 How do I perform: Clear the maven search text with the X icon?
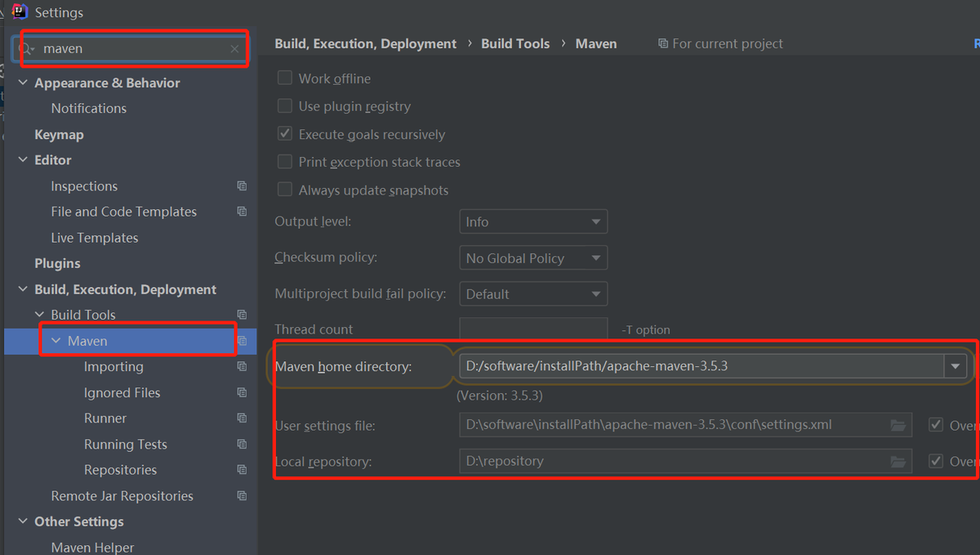[234, 49]
